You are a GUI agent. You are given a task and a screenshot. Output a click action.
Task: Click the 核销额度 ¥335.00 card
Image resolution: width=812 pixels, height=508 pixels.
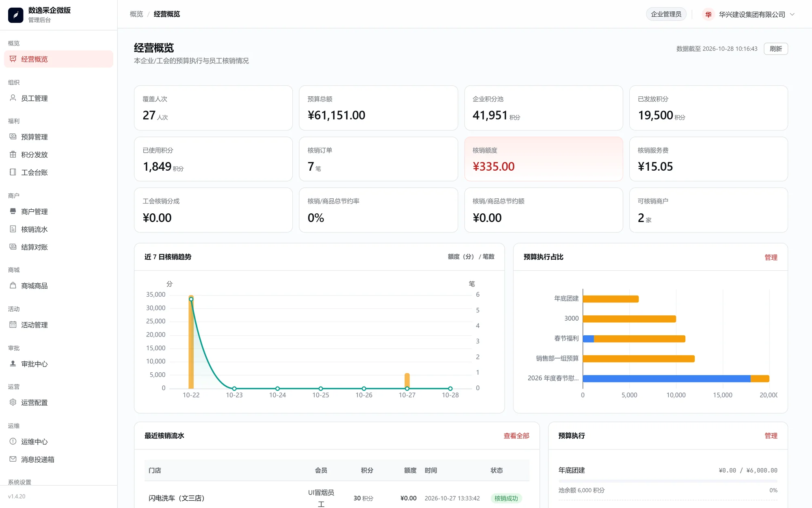(543, 159)
